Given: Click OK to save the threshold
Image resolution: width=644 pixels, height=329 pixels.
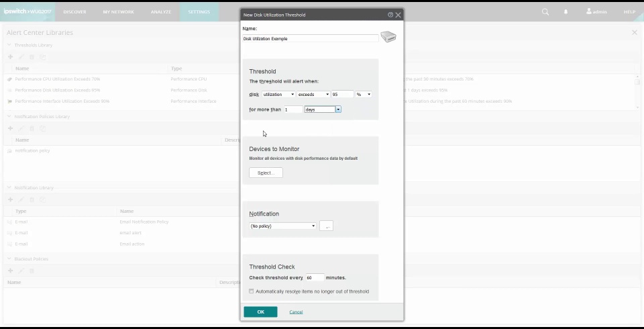Looking at the screenshot, I should (260, 312).
